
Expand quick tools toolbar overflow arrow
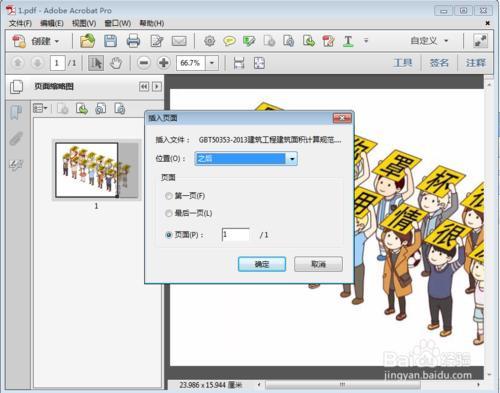[x=366, y=41]
